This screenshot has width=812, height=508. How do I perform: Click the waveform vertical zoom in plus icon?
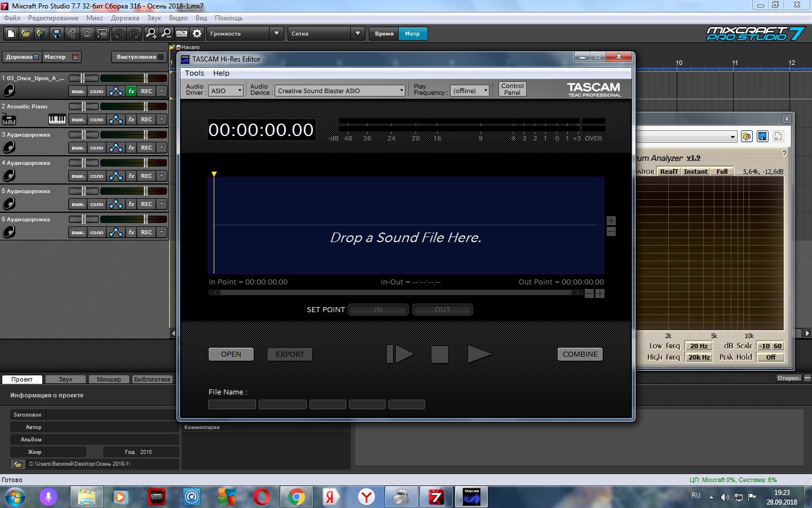click(611, 221)
